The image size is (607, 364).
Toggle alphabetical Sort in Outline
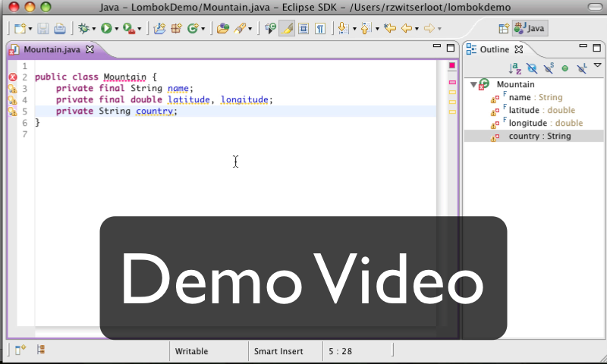point(515,68)
